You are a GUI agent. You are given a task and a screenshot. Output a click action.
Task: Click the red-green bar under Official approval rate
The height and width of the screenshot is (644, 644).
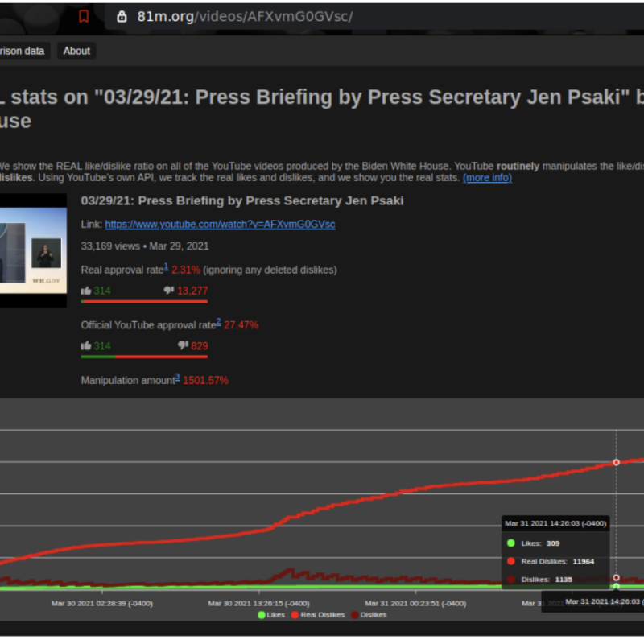144,356
